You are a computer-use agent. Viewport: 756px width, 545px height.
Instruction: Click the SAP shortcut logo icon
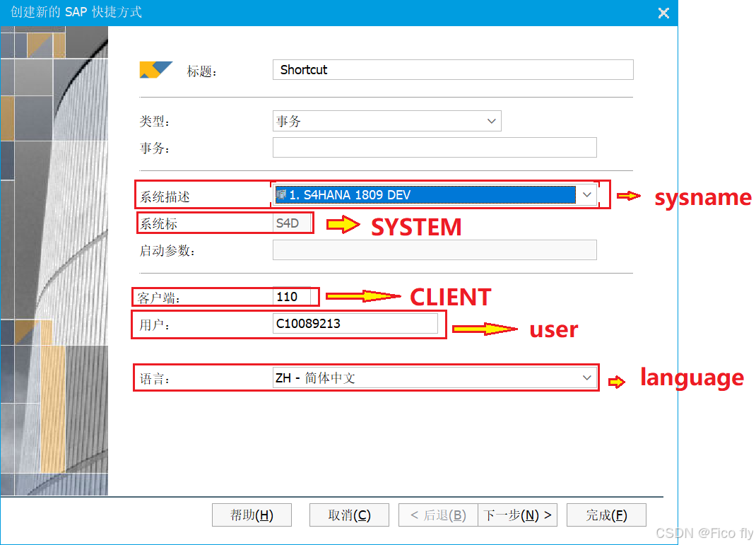(x=155, y=70)
